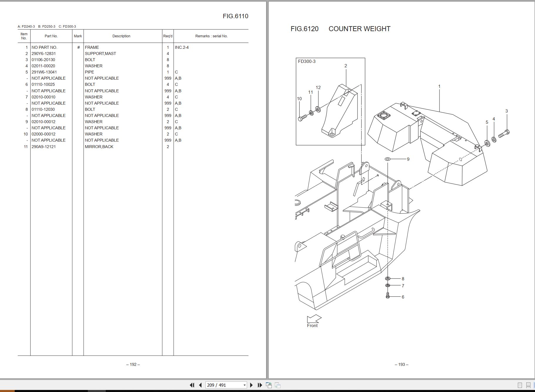
Task: Click the Item No. column header
Action: click(24, 36)
